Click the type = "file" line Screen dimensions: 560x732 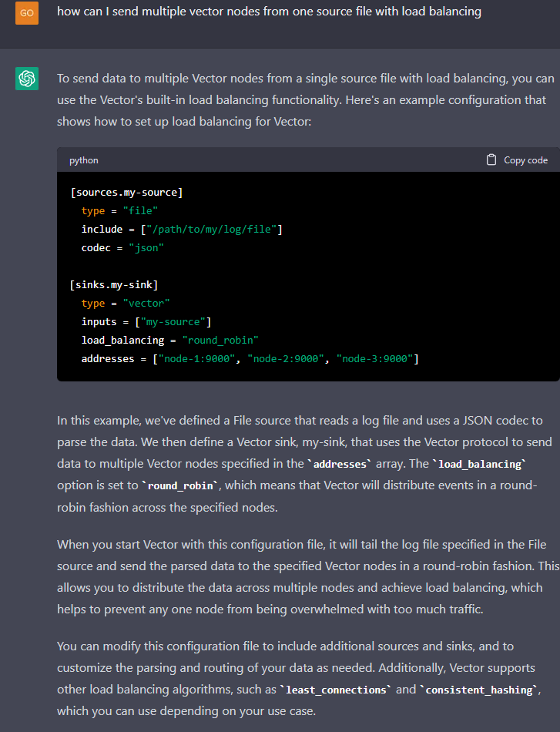point(119,211)
